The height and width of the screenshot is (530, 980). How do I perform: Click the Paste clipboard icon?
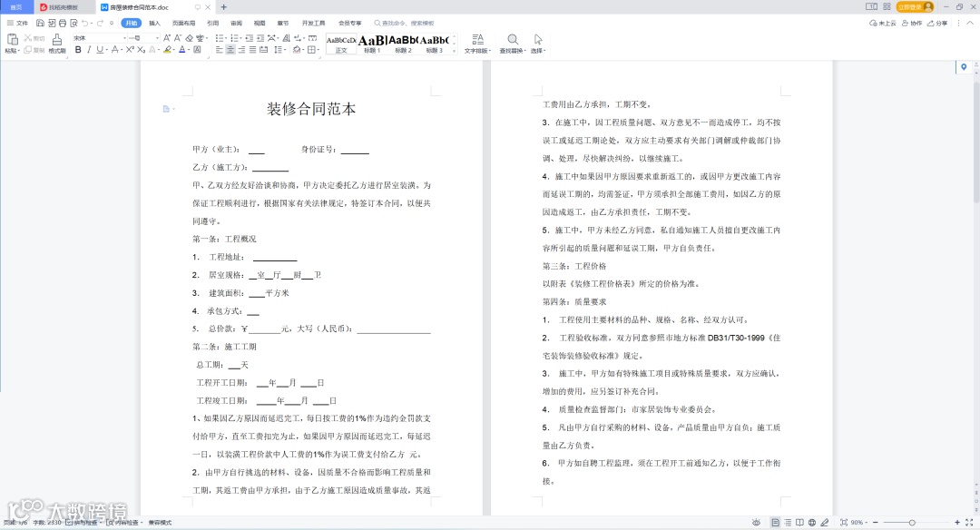[x=13, y=39]
